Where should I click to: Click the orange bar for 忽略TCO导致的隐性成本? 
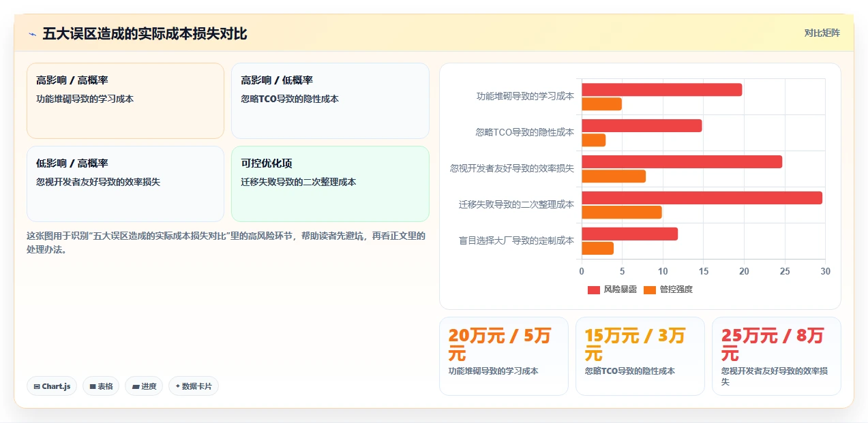pos(593,140)
